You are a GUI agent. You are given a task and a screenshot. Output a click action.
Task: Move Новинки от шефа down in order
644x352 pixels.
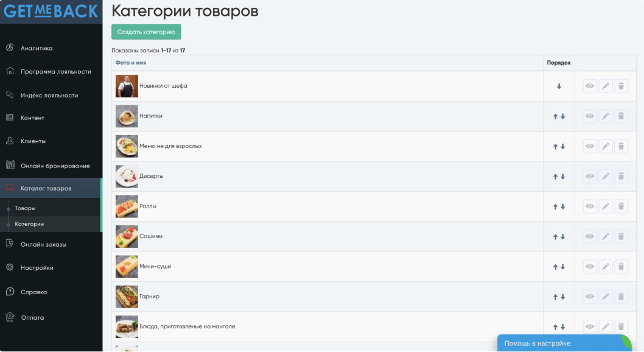[559, 86]
